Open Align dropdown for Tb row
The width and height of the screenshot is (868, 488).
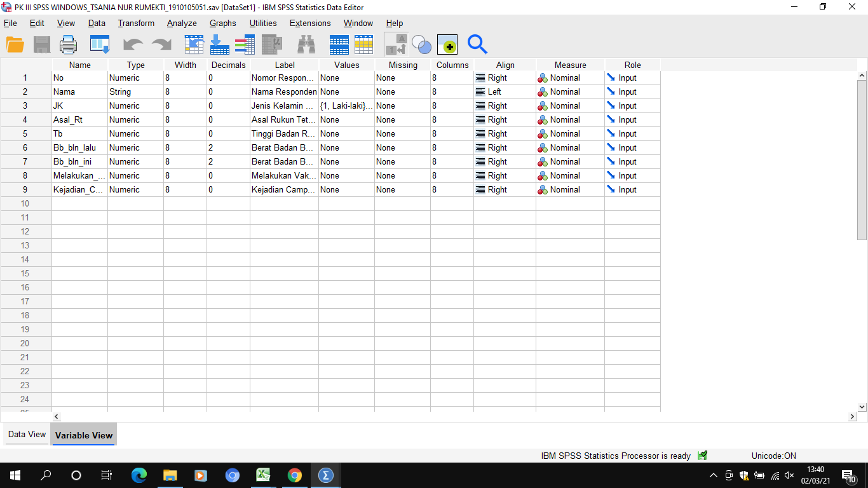coord(505,134)
